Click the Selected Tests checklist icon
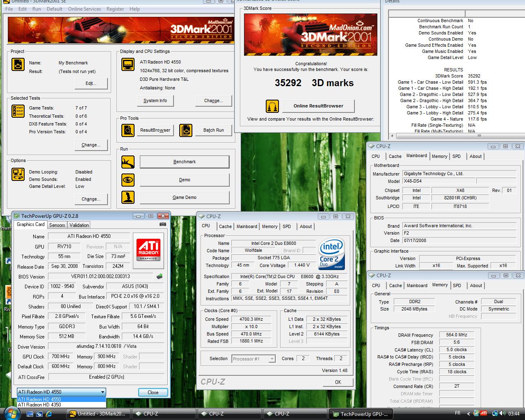This screenshot has height=420, width=525. point(18,111)
